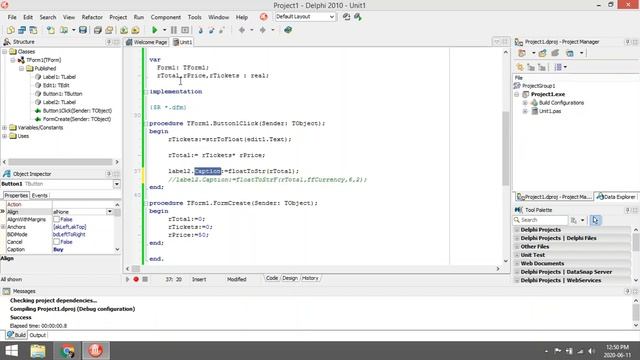The width and height of the screenshot is (640, 360).
Task: Click the New project icon in Project Manager
Action: [x=542, y=53]
